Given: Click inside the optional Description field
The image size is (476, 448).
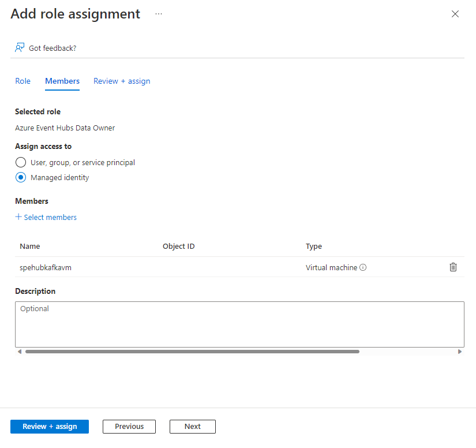Looking at the screenshot, I should click(x=239, y=323).
